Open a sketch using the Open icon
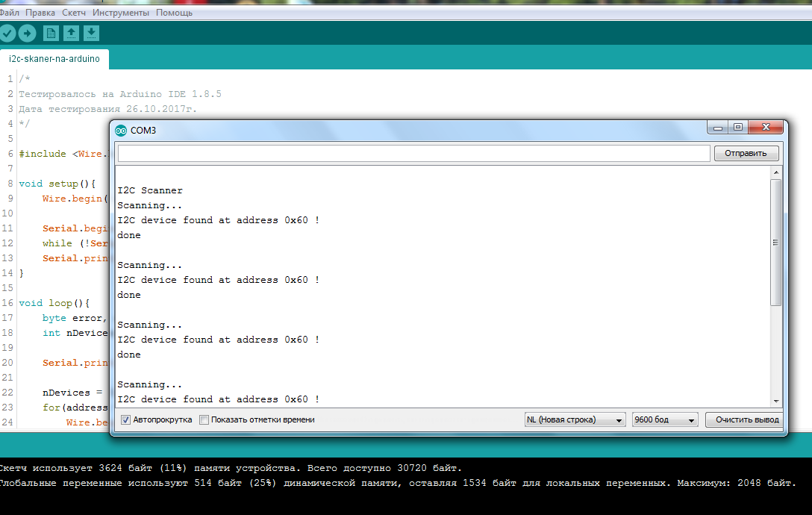This screenshot has height=515, width=812. point(71,33)
